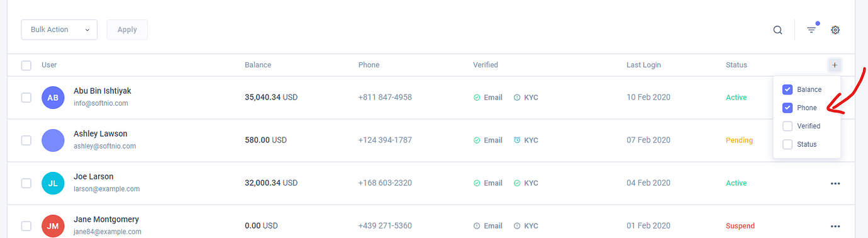Click the Balance column header
Viewport: 868px width, 238px height.
[258, 65]
